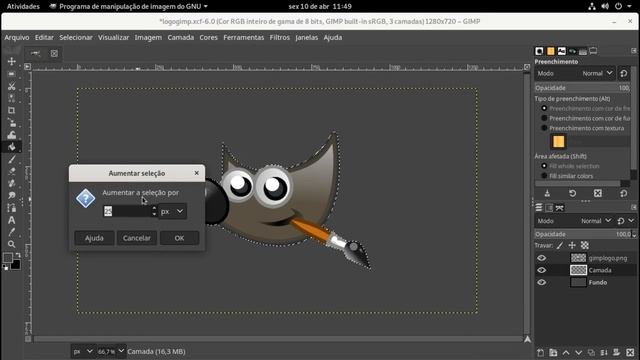This screenshot has height=360, width=640.
Task: Select the Crop tool
Action: click(x=11, y=111)
